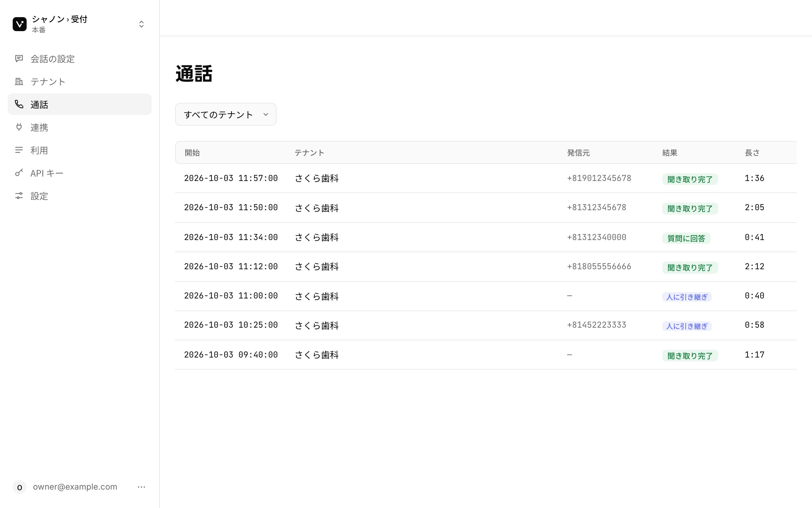Viewport: 812px width, 508px height.
Task: Open the 会話の設定 menu item
Action: [x=80, y=59]
